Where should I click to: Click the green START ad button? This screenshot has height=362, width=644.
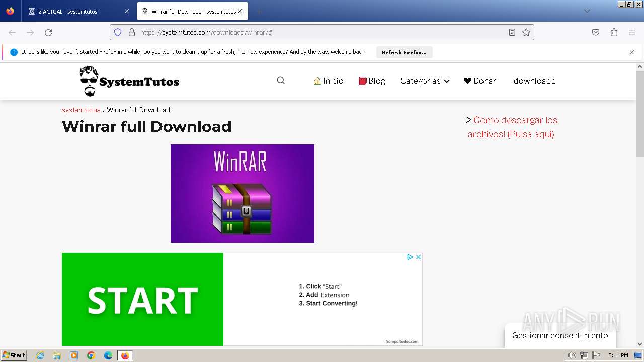[x=142, y=300]
